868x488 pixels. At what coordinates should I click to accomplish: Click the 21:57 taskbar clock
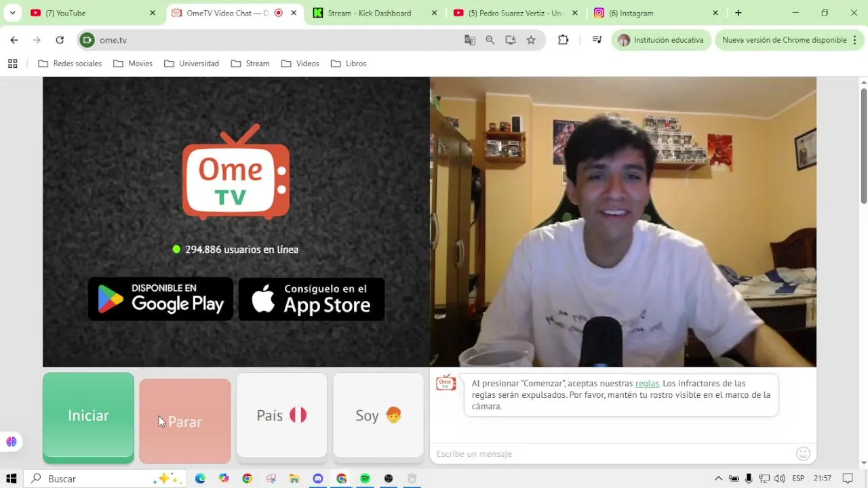pos(823,479)
